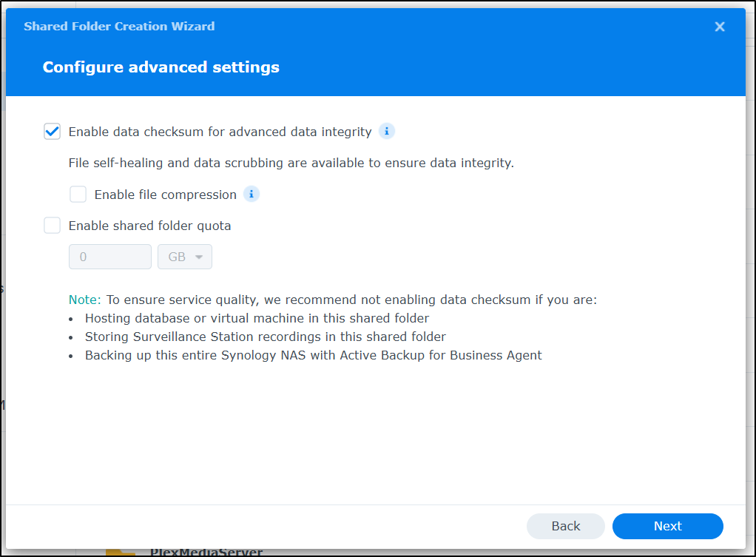Click the 'Configure advanced settings' heading
The height and width of the screenshot is (557, 756).
[161, 67]
